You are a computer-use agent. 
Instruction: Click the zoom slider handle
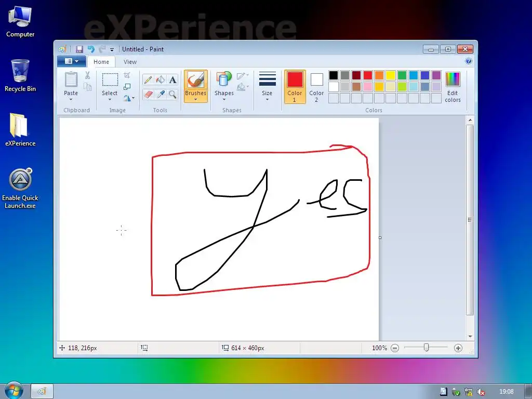(427, 348)
